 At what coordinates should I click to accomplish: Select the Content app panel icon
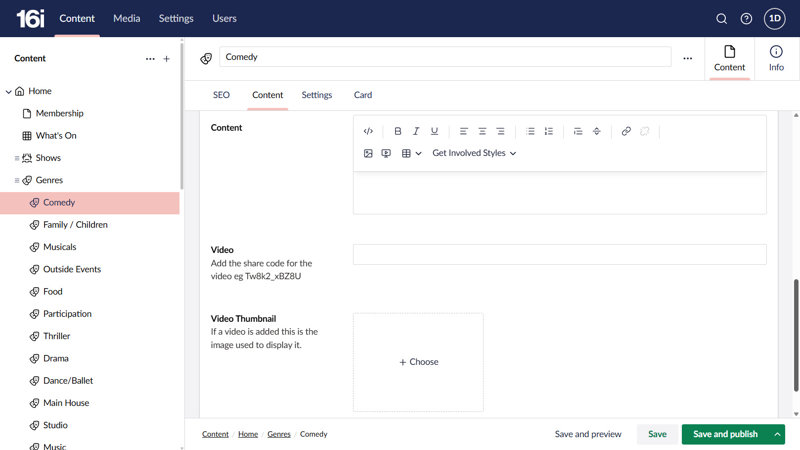(x=729, y=58)
